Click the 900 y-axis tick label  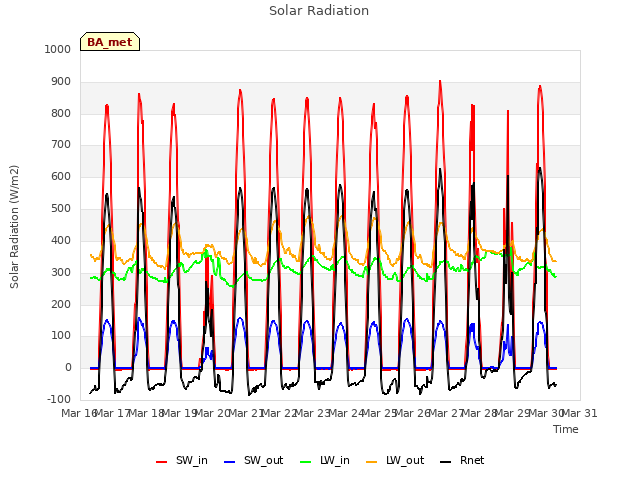[61, 82]
